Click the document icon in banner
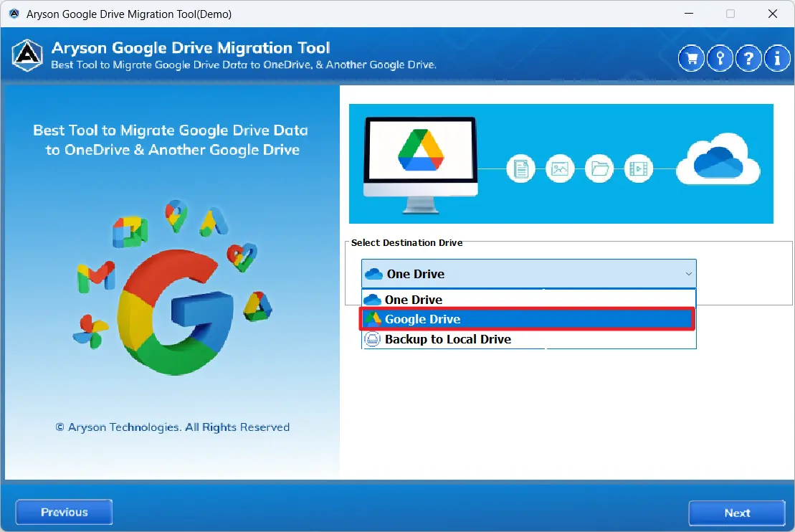The width and height of the screenshot is (795, 532). (521, 169)
